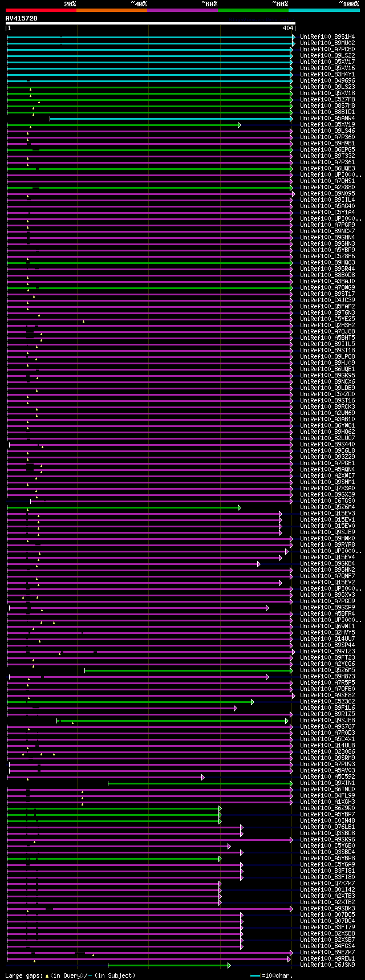Select the UniRef100_B9H873 label
This screenshot has width=365, height=980.
tap(327, 676)
